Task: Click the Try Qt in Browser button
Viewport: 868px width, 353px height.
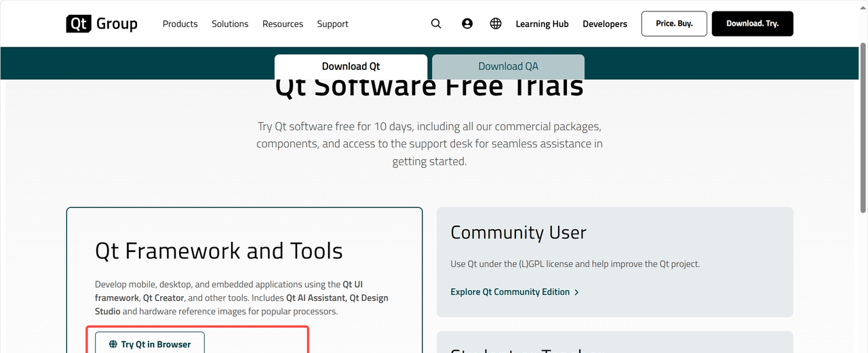Action: click(x=150, y=344)
